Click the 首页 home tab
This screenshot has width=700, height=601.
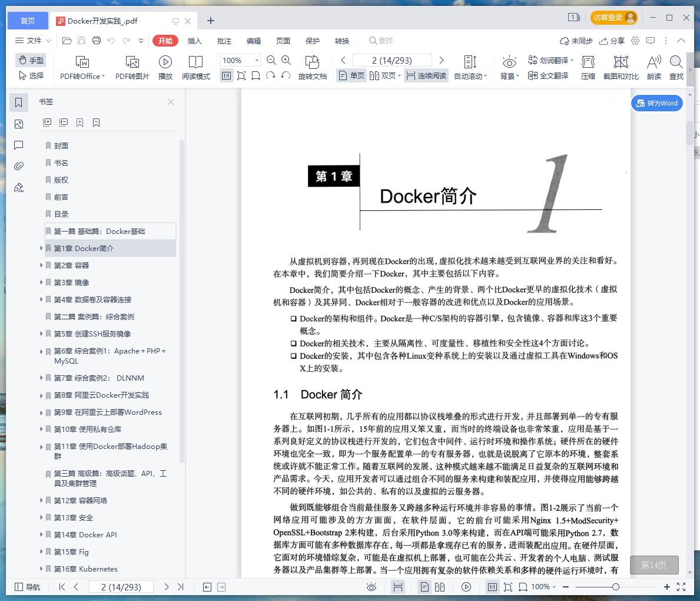(x=28, y=21)
